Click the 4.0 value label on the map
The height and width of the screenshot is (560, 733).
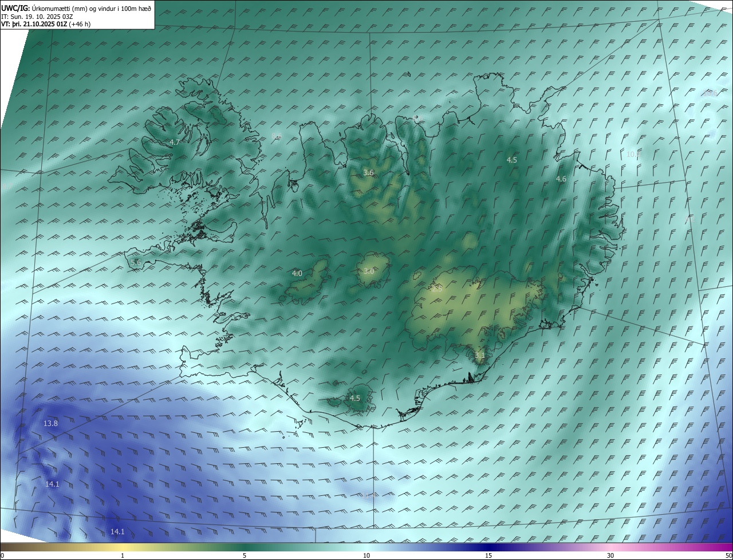click(297, 274)
